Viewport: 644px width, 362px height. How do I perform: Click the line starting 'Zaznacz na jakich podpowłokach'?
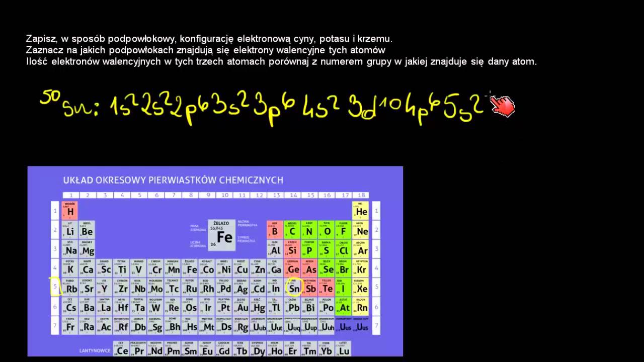coord(205,50)
